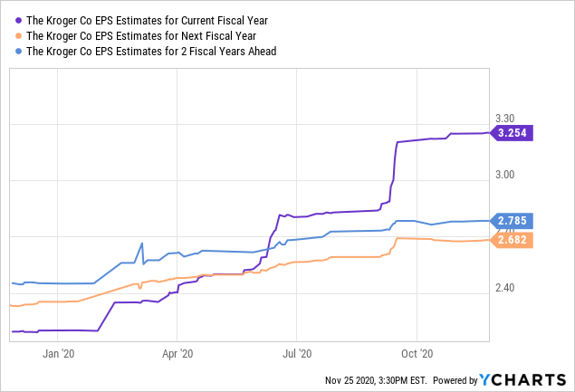Click the purple Current Fiscal Year legend dot
The height and width of the screenshot is (392, 575).
18,19
